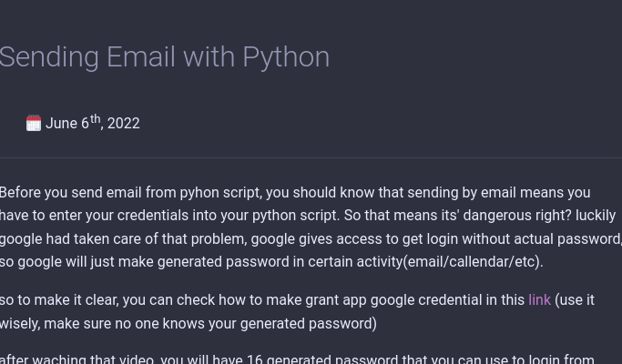The height and width of the screenshot is (364, 622).
Task: Click the "Sending Email with Python" heading
Action: [x=164, y=57]
